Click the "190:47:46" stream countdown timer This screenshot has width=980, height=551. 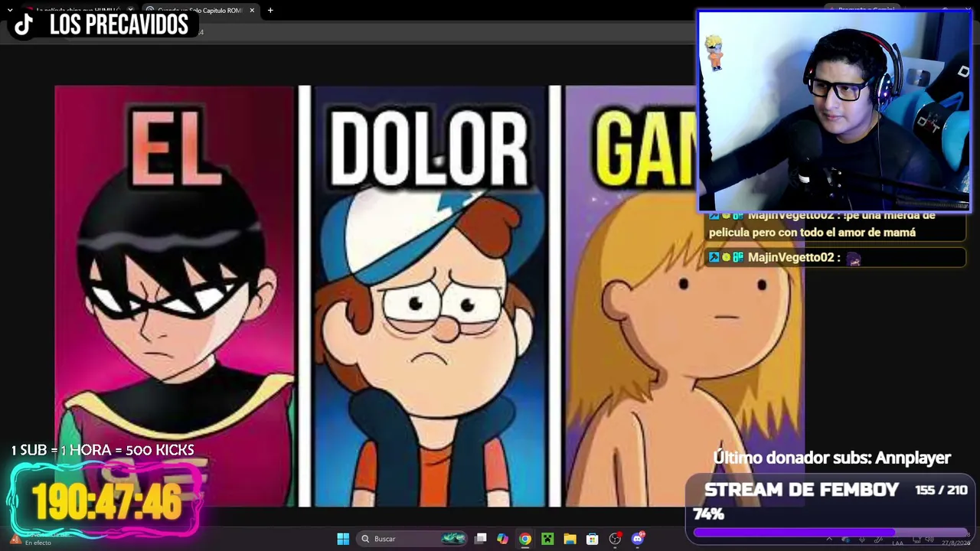tap(106, 501)
